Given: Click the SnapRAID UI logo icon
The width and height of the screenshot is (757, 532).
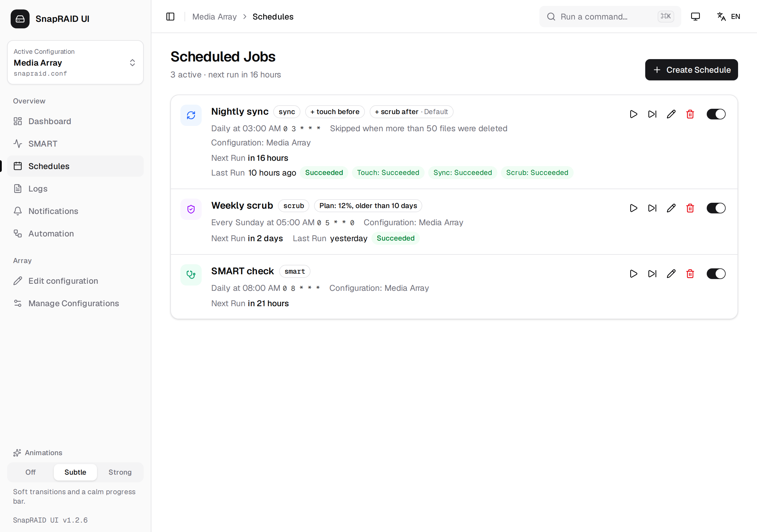Looking at the screenshot, I should click(x=20, y=19).
